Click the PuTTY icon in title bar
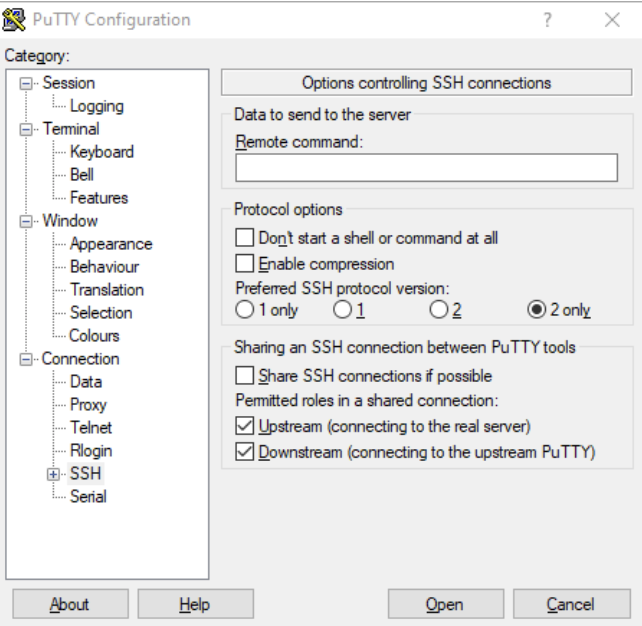 pos(14,20)
